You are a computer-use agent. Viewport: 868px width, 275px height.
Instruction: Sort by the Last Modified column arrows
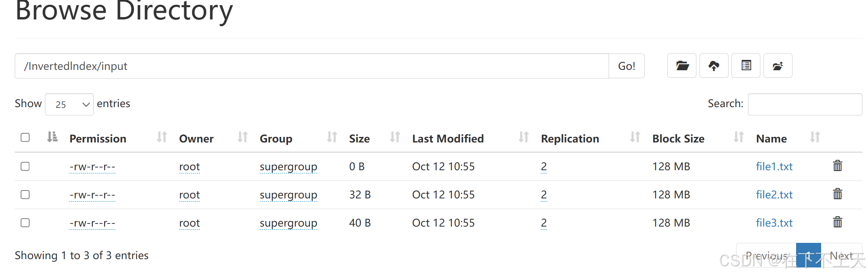pos(523,137)
